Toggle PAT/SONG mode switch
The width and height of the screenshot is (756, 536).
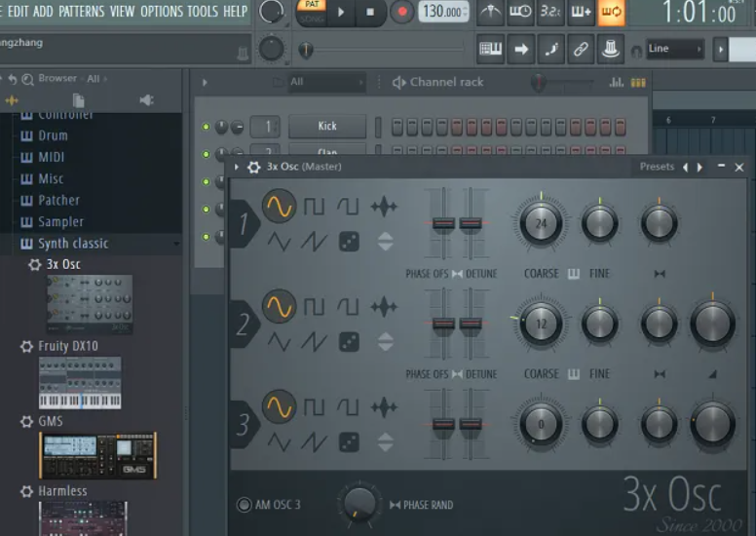tap(312, 12)
